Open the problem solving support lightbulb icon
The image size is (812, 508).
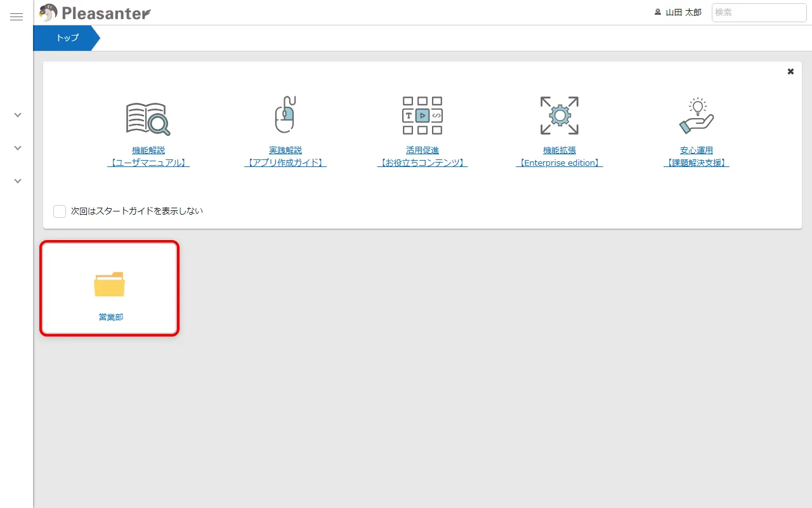(x=697, y=116)
